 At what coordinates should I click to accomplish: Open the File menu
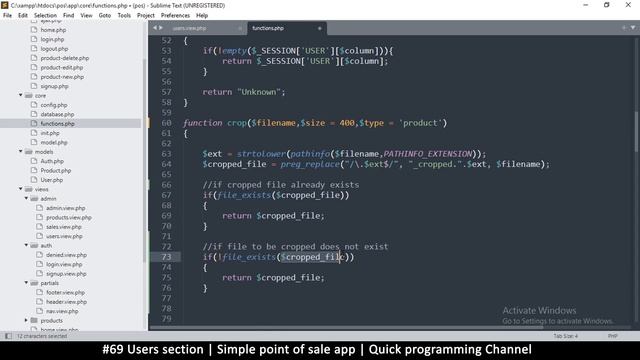[7, 16]
